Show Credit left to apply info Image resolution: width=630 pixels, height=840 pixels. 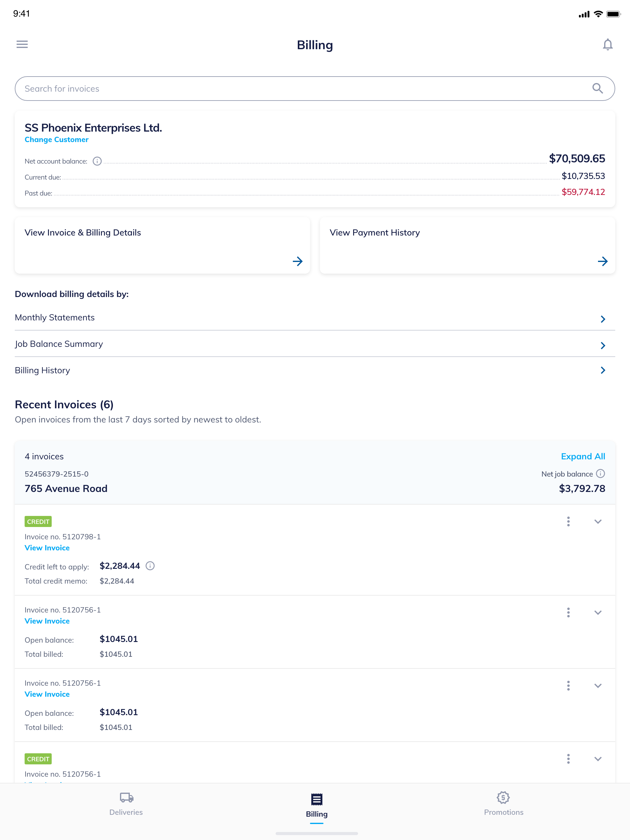pos(150,566)
